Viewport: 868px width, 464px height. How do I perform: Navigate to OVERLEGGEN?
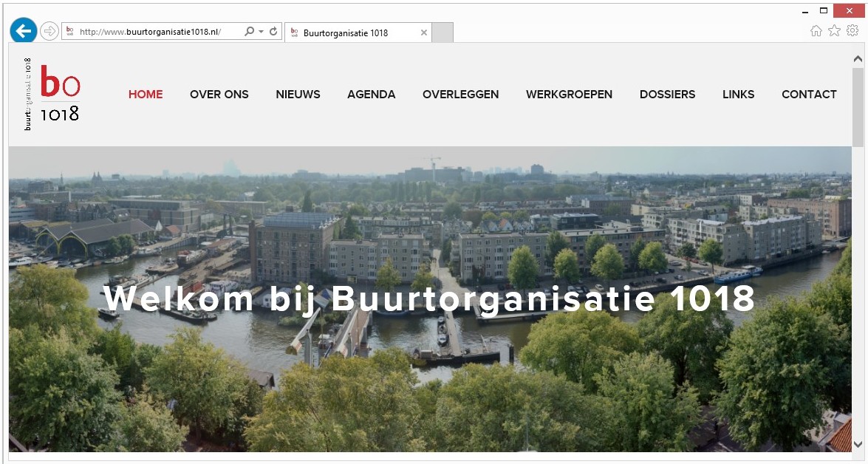pyautogui.click(x=460, y=95)
